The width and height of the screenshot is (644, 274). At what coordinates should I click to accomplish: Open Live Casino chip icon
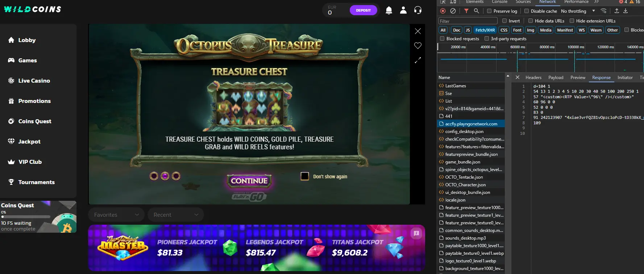tap(11, 80)
